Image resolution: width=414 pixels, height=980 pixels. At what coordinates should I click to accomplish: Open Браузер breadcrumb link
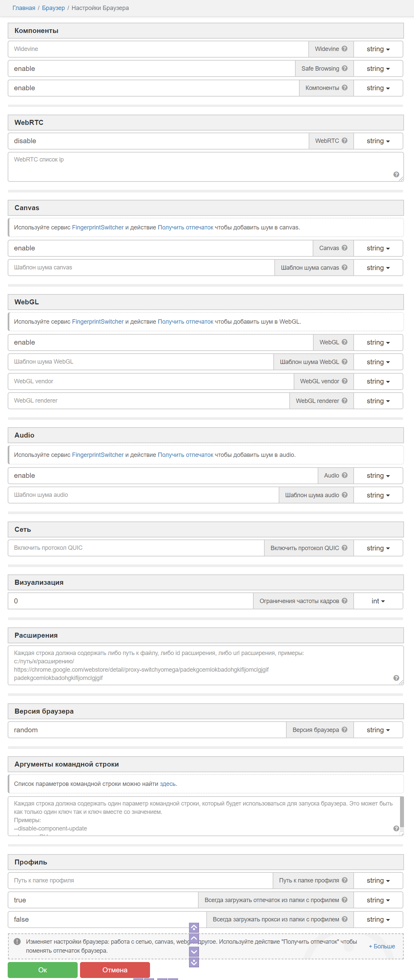pos(53,8)
